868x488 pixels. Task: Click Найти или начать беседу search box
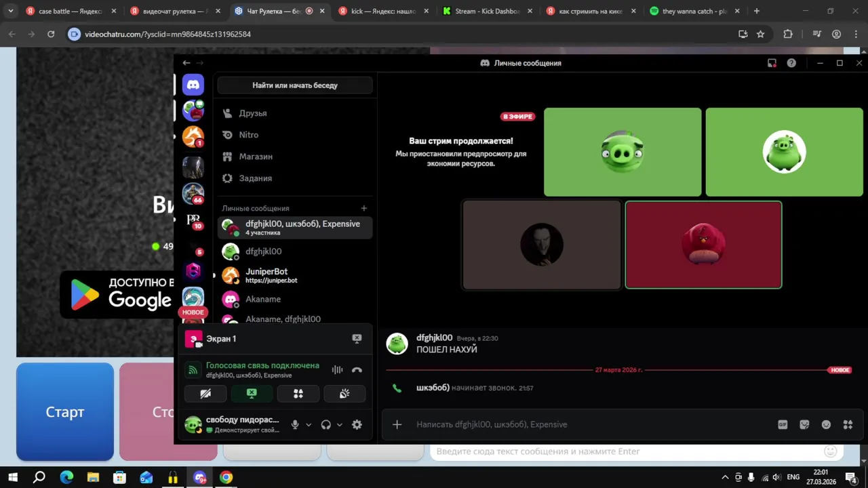point(295,85)
